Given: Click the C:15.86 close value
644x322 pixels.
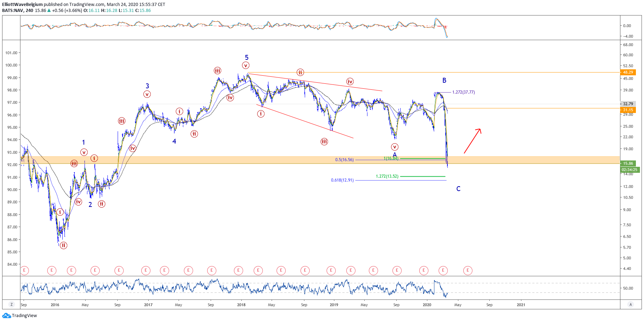Looking at the screenshot, I should coord(143,11).
